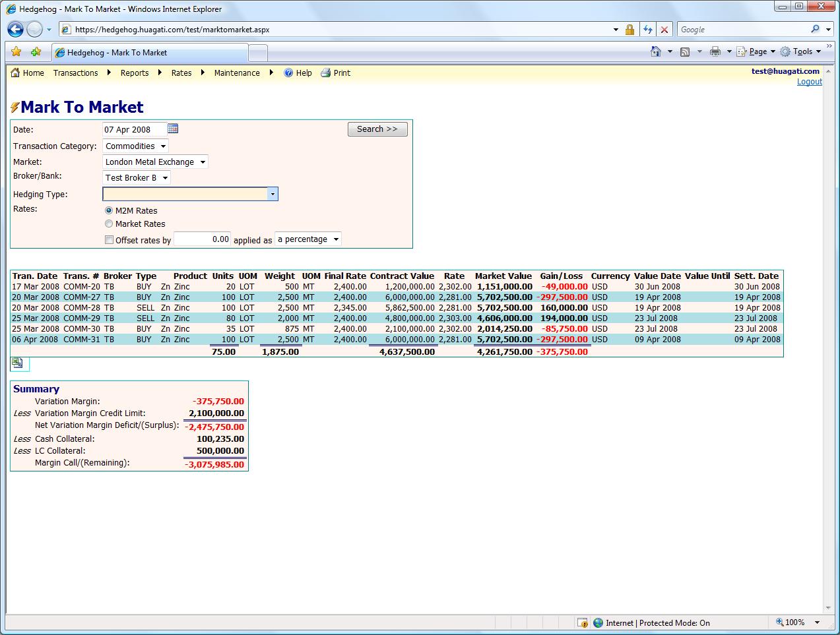Open the date picker calendar icon
Viewport: 840px width, 635px height.
click(173, 129)
